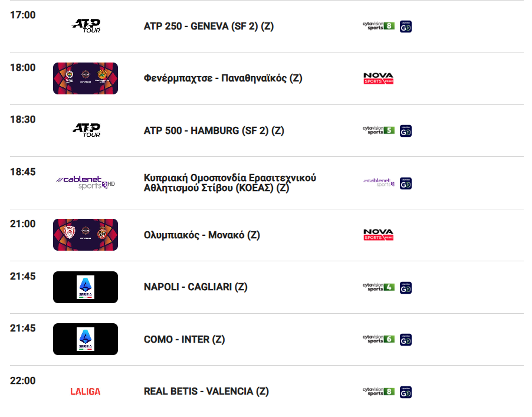Click the GO icon next to ΚΟΕΑΣ event

click(x=405, y=183)
